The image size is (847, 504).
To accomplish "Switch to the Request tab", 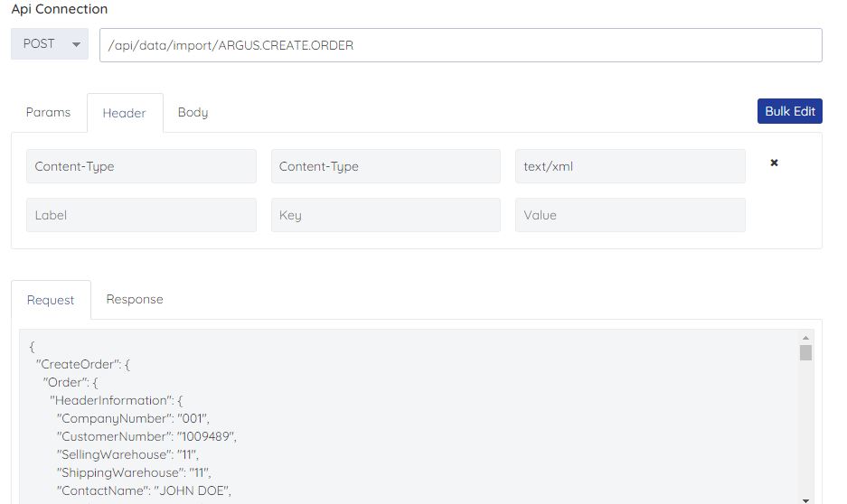I will pos(51,300).
